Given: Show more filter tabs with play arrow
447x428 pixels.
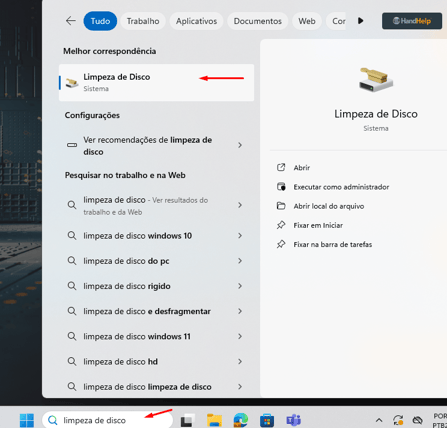Looking at the screenshot, I should 360,21.
